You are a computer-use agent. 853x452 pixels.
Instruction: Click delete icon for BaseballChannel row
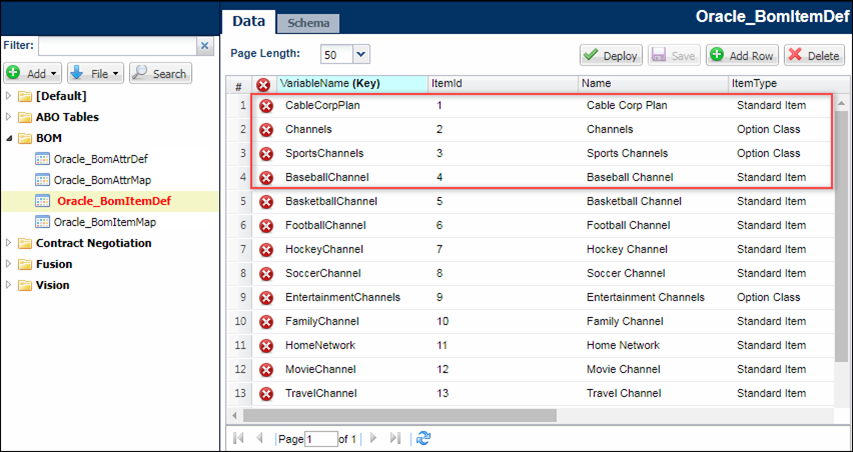pyautogui.click(x=265, y=178)
